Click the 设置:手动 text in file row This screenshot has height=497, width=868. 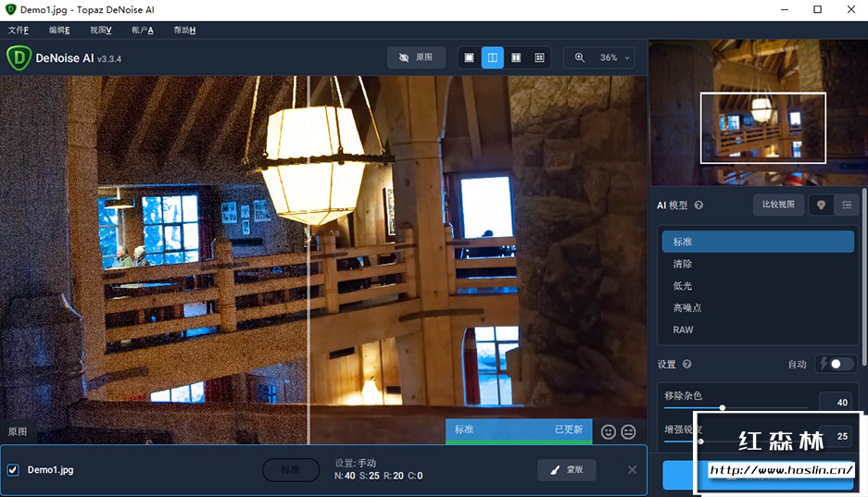[x=356, y=464]
